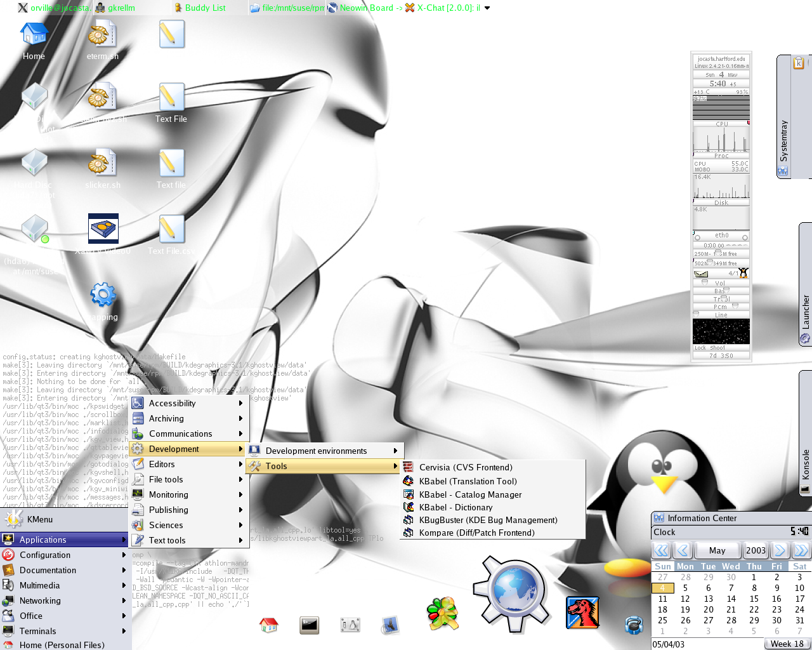The width and height of the screenshot is (812, 650).
Task: Click the envelope mail icon in gkrellm
Action: [701, 274]
